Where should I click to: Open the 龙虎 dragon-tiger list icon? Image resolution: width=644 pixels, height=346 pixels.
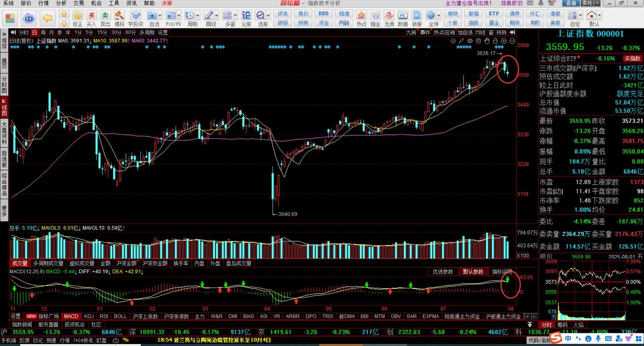[x=389, y=18]
